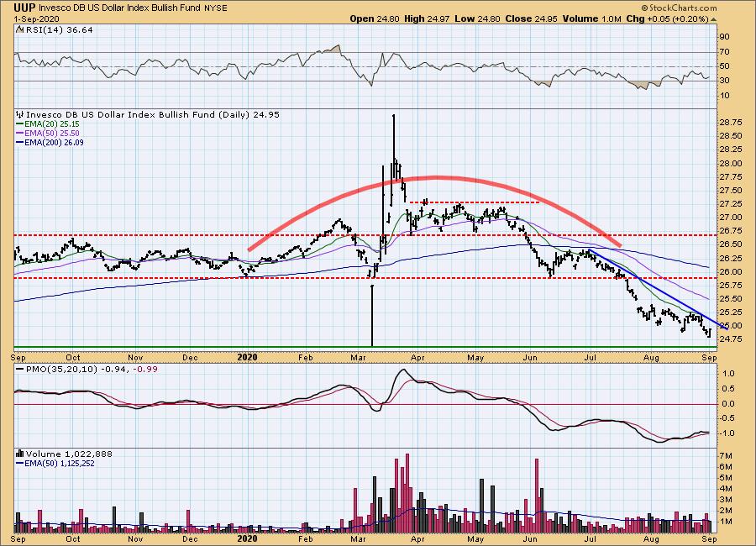756x546 pixels.
Task: Click the '28.75' price axis label
Action: pos(730,123)
